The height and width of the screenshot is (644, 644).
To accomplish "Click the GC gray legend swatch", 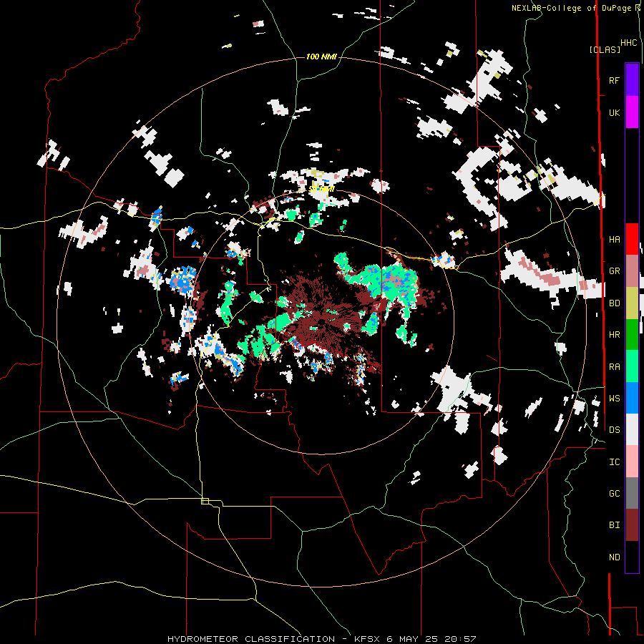I will [x=632, y=493].
